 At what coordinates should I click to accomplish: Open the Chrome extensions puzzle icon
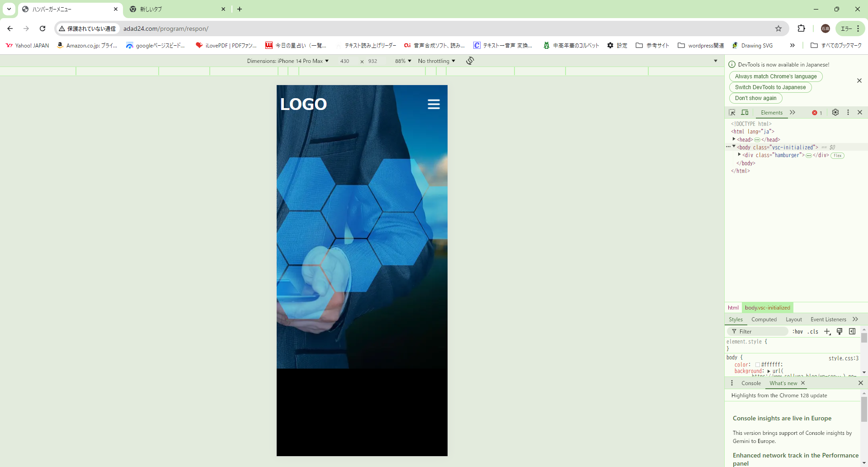pos(801,29)
